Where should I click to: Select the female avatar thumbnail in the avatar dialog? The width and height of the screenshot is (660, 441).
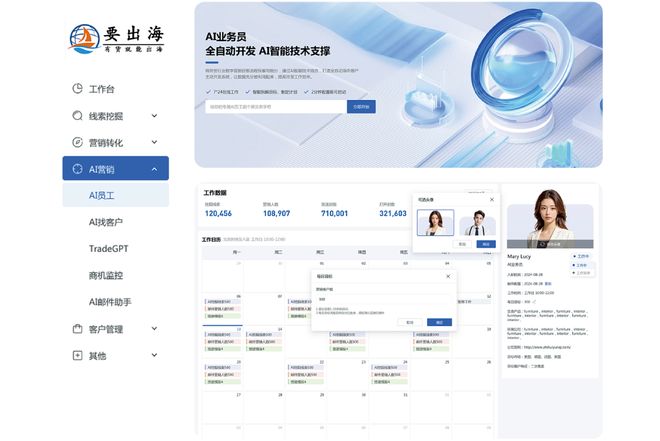(x=435, y=223)
